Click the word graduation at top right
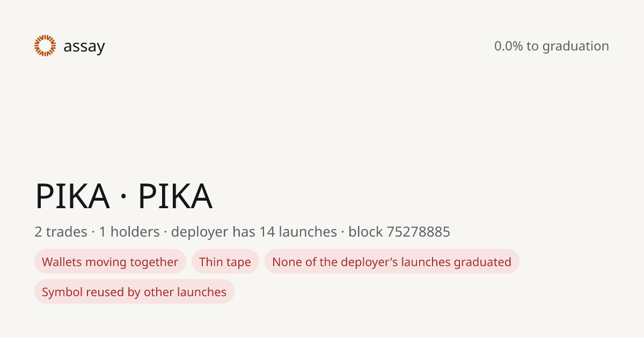644x338 pixels. [x=576, y=47]
